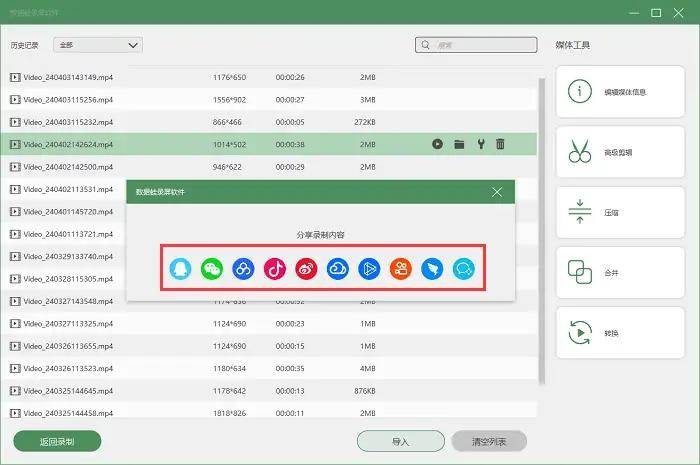Select Video_240325144645.mp4 row
The width and height of the screenshot is (700, 465).
[268, 391]
